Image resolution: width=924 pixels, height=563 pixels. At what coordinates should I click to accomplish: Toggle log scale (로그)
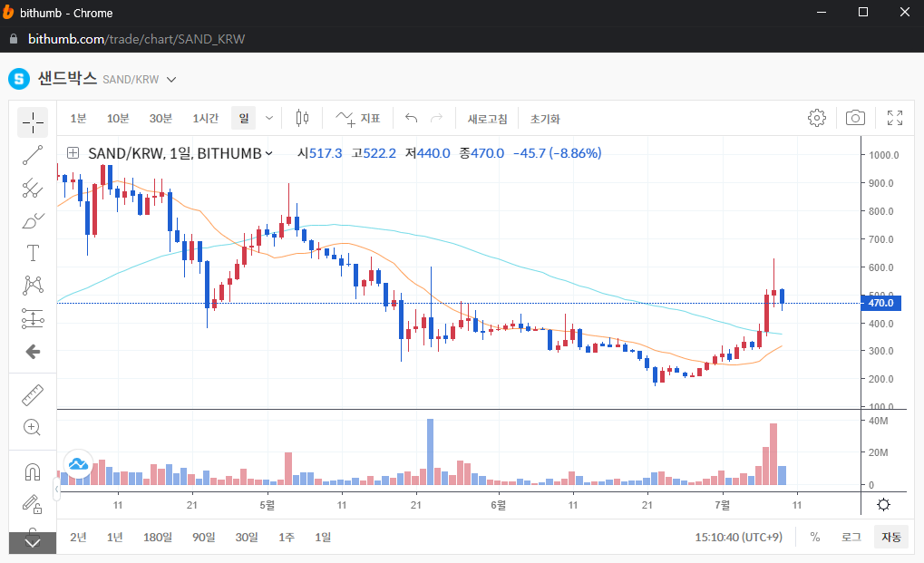[851, 537]
